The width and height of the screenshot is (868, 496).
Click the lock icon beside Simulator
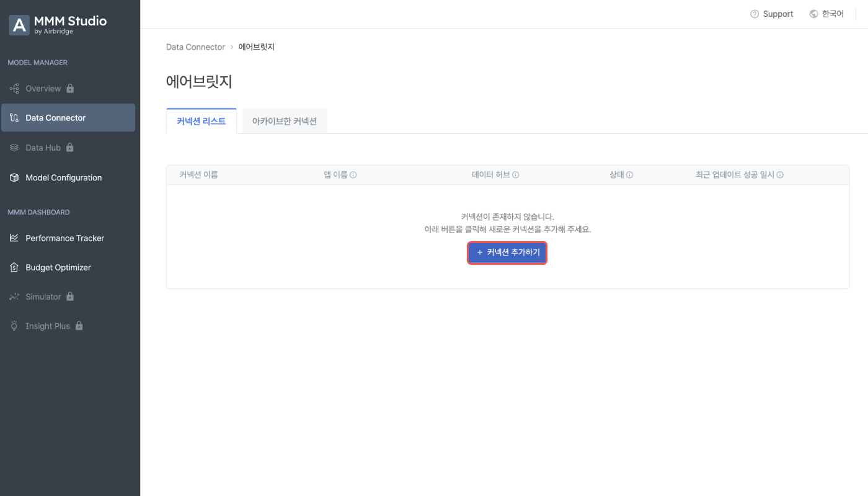(x=70, y=297)
